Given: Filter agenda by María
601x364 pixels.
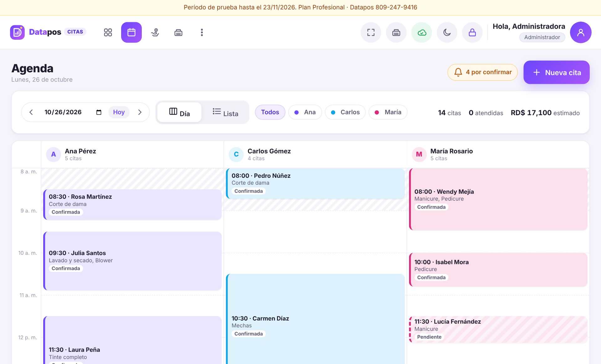Looking at the screenshot, I should (x=388, y=112).
